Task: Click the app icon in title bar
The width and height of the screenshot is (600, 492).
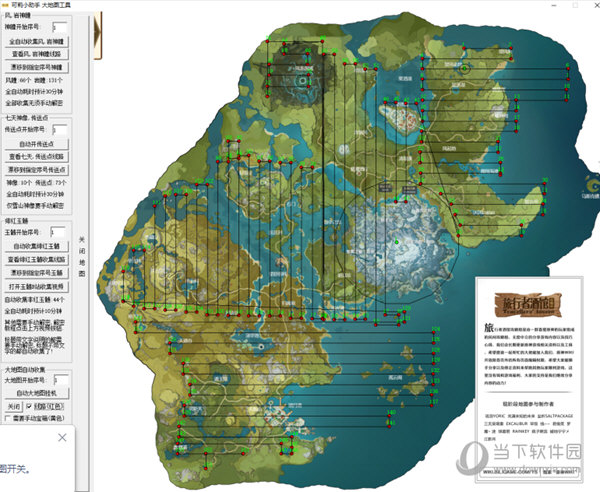Action: click(x=5, y=5)
